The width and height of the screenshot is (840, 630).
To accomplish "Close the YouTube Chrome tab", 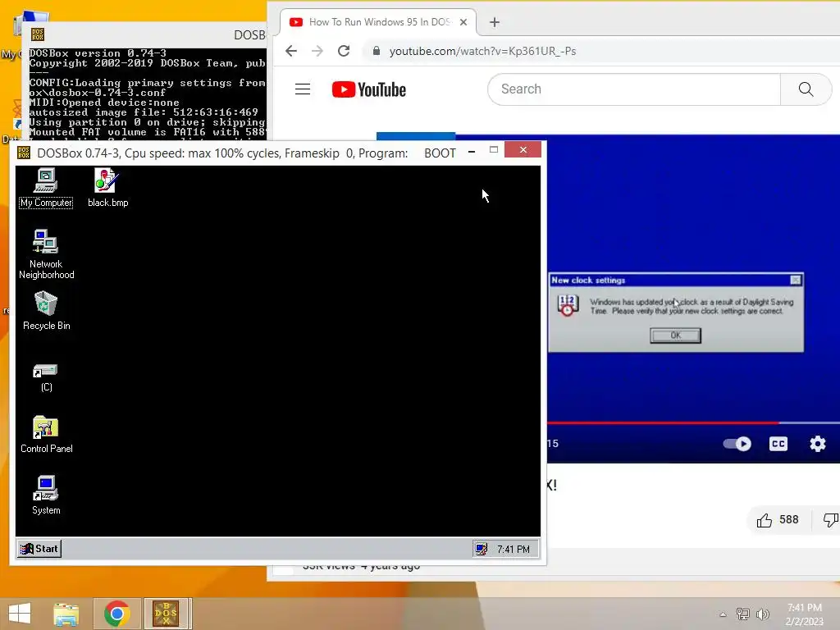I will 463,22.
